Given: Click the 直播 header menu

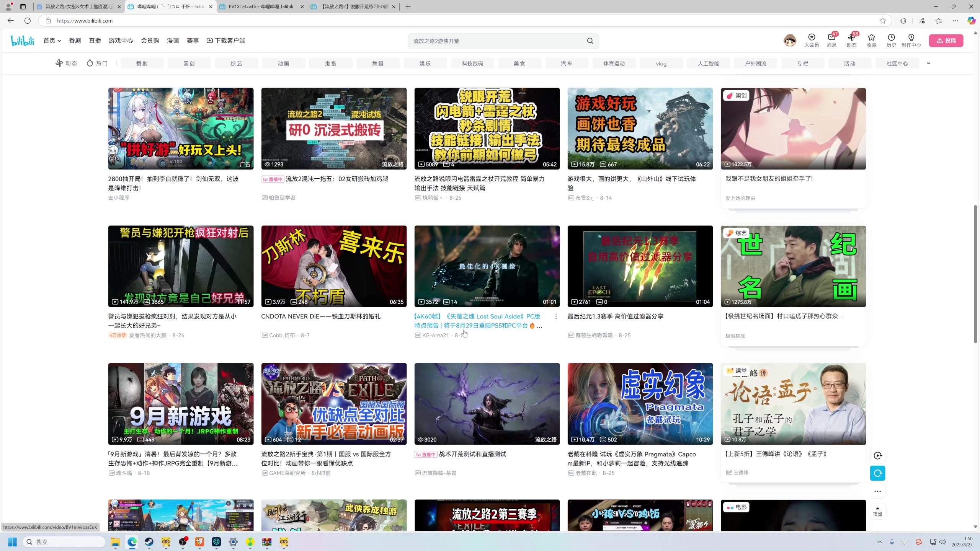Looking at the screenshot, I should click(95, 41).
